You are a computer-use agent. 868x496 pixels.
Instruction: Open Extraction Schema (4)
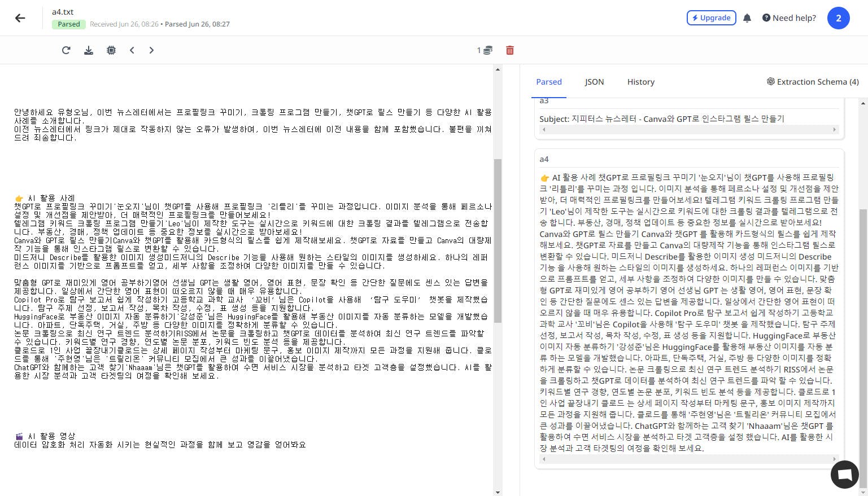[813, 82]
